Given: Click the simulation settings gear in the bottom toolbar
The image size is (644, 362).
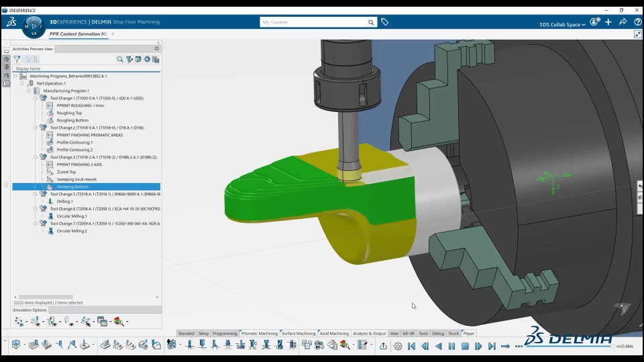Looking at the screenshot, I should click(x=398, y=346).
